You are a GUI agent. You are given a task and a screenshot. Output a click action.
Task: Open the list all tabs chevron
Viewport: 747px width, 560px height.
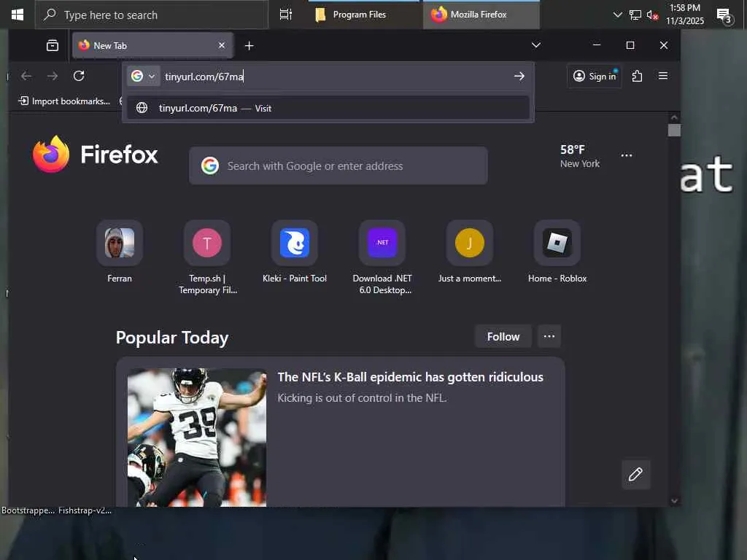536,45
